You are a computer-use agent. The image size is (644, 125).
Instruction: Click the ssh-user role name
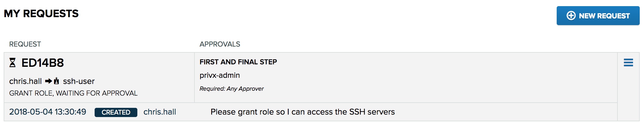pyautogui.click(x=79, y=81)
